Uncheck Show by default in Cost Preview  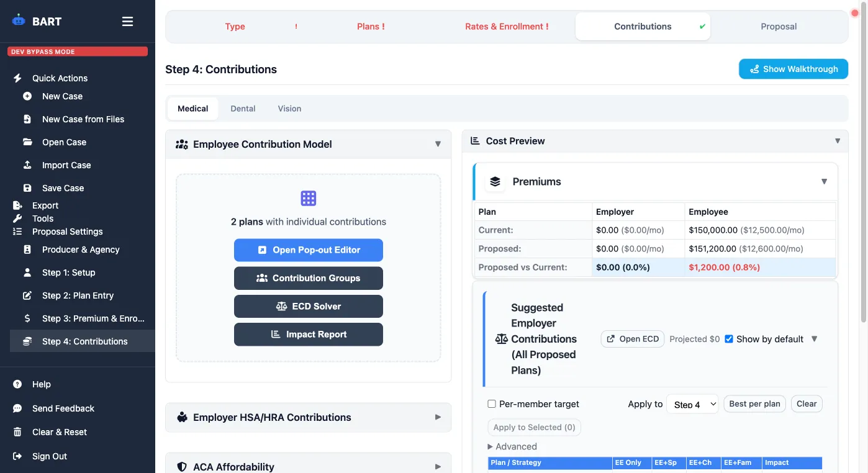pyautogui.click(x=729, y=339)
